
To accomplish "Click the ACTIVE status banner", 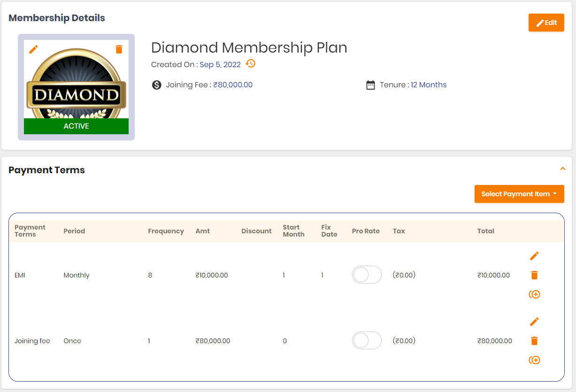I will click(x=76, y=126).
